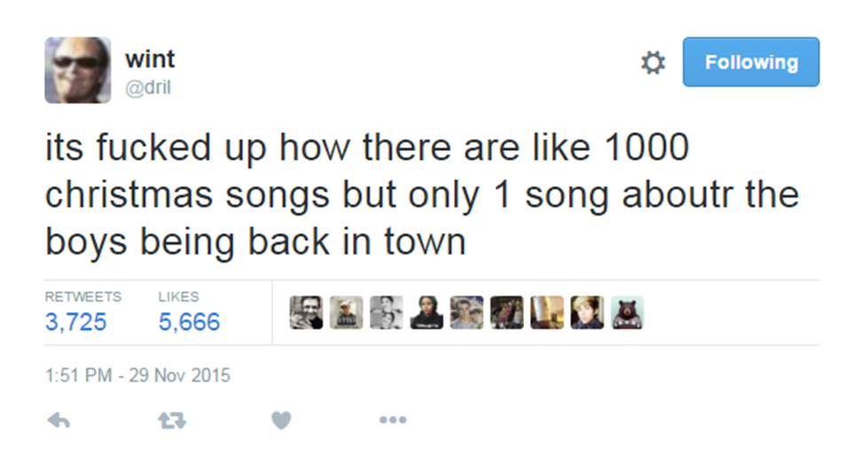Click the reply arrow icon
The image size is (868, 454).
click(59, 420)
